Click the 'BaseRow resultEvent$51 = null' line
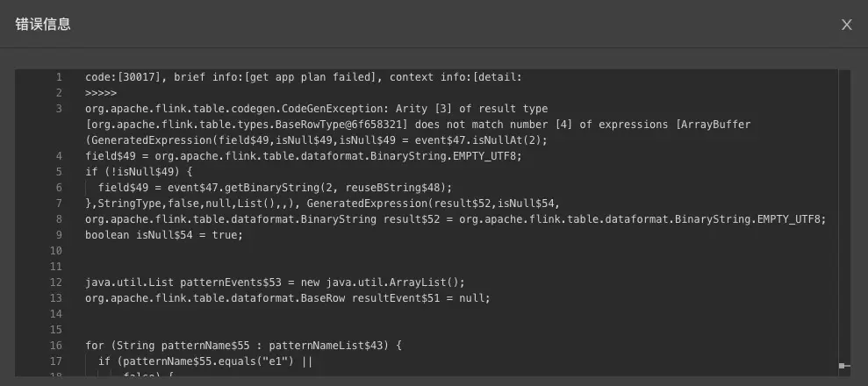 pyautogui.click(x=287, y=298)
